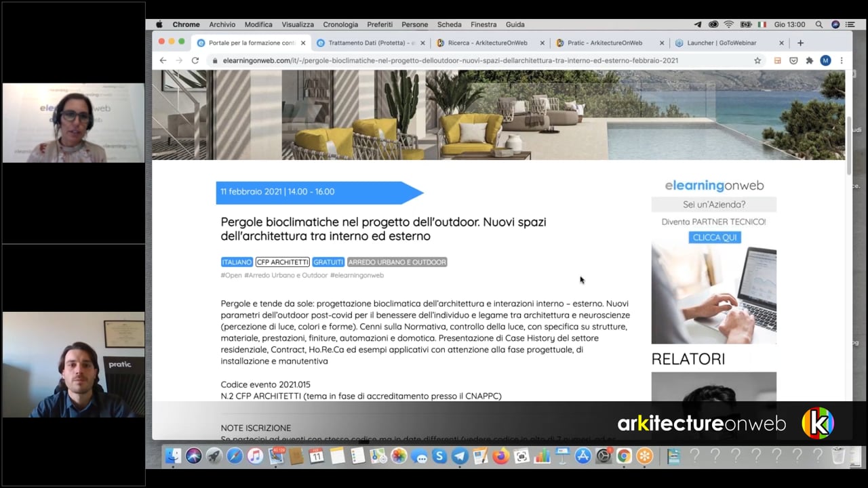Open the Finestra menu
Image resolution: width=868 pixels, height=488 pixels.
[484, 24]
